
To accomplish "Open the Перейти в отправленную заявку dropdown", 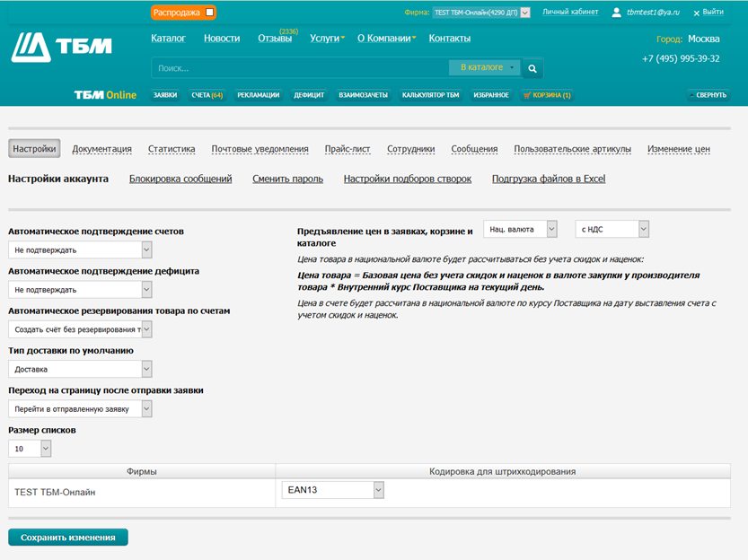I will tap(80, 409).
